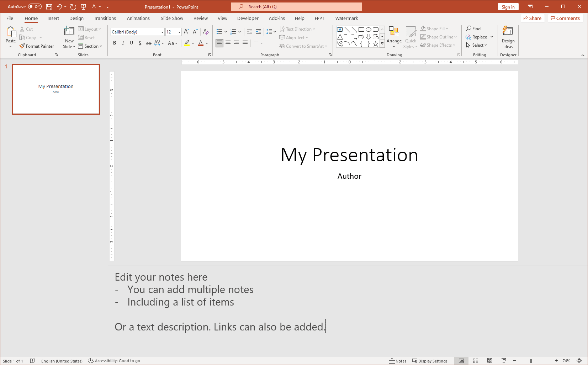The width and height of the screenshot is (588, 365).
Task: Select the Arrow shape tool
Action: pos(354,29)
